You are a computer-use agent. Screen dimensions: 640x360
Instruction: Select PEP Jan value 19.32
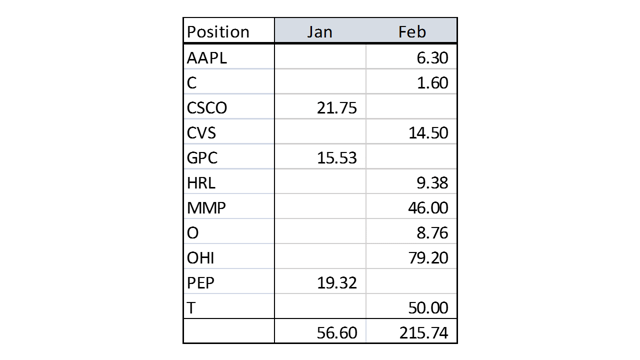[320, 282]
